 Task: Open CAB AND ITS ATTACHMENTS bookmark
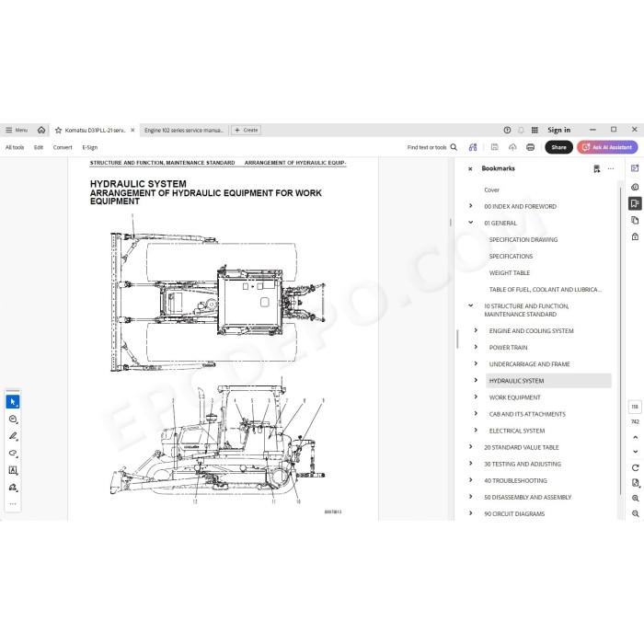pos(527,414)
